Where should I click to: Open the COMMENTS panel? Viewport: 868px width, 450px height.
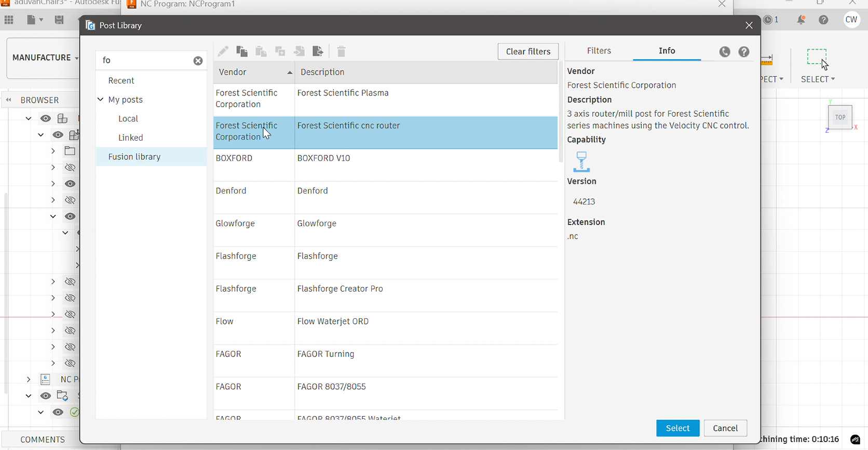43,440
